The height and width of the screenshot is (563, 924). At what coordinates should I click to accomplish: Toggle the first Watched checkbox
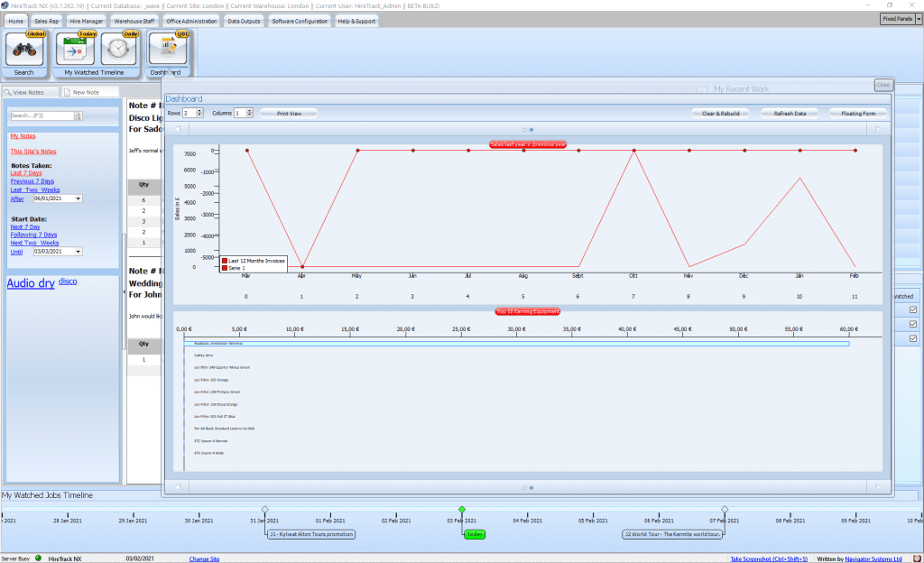point(913,309)
